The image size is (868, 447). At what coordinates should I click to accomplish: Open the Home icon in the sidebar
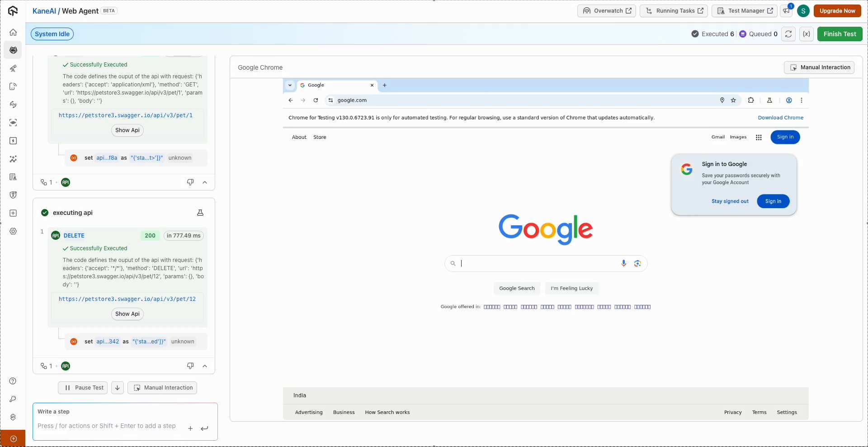click(13, 32)
